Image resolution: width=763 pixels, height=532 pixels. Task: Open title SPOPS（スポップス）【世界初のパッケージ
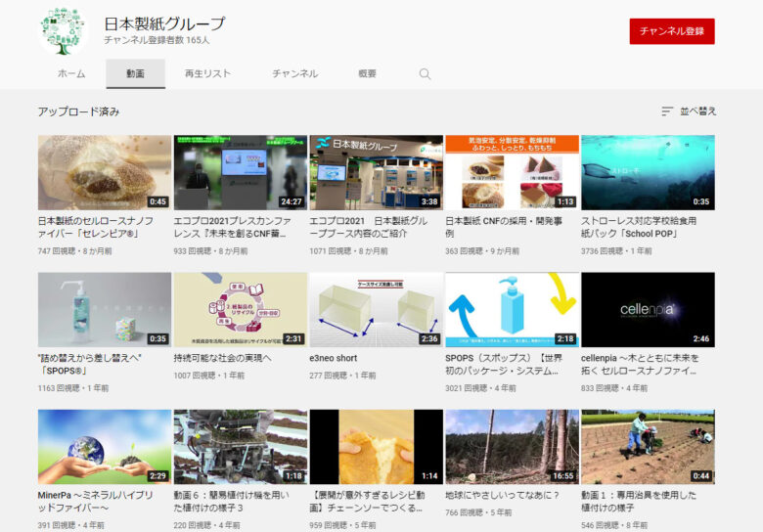[504, 364]
